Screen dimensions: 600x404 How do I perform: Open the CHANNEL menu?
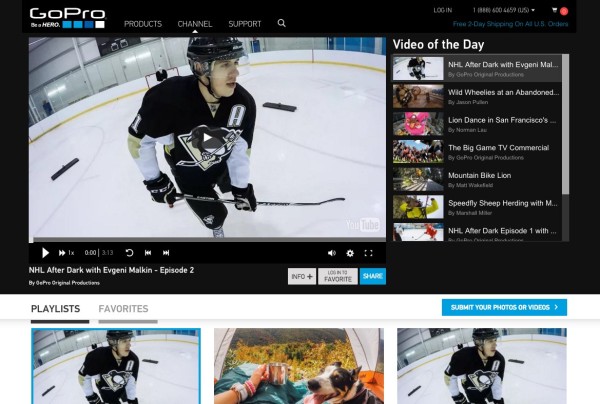(195, 24)
